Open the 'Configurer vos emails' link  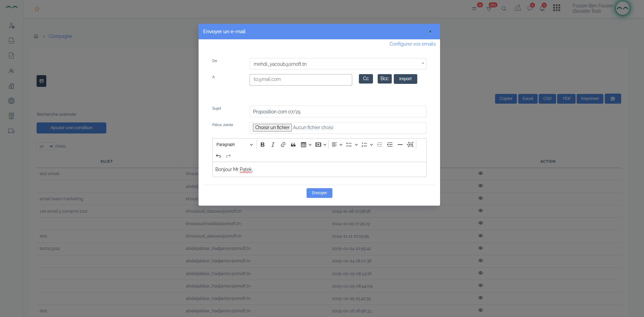[412, 44]
